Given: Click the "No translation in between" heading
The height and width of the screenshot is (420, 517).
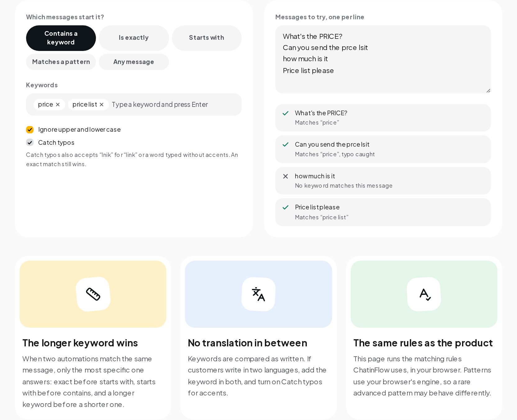Looking at the screenshot, I should [x=247, y=343].
